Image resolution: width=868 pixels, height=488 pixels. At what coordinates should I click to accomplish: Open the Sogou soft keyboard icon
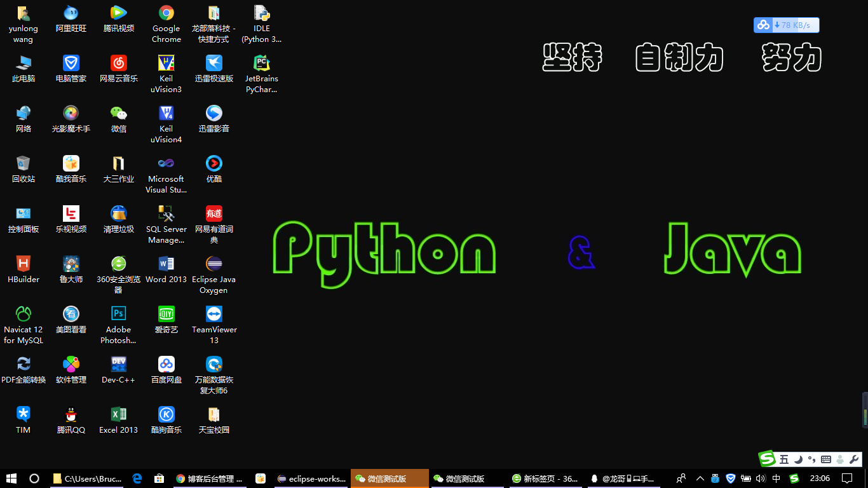[826, 459]
